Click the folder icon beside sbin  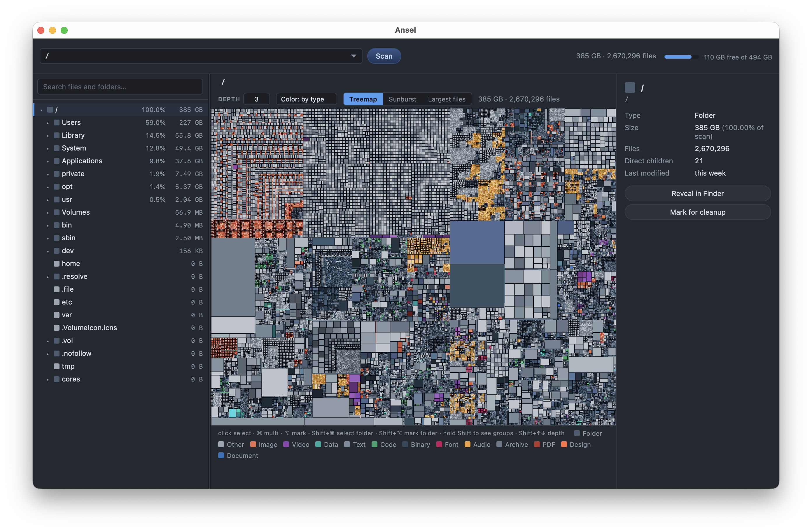click(57, 238)
